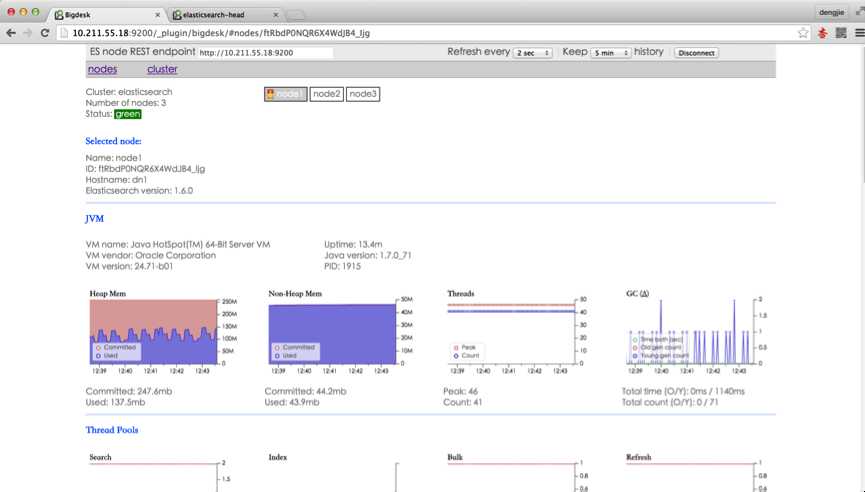The image size is (865, 492).
Task: Open the Refresh every 2 sec dropdown
Action: pyautogui.click(x=532, y=52)
